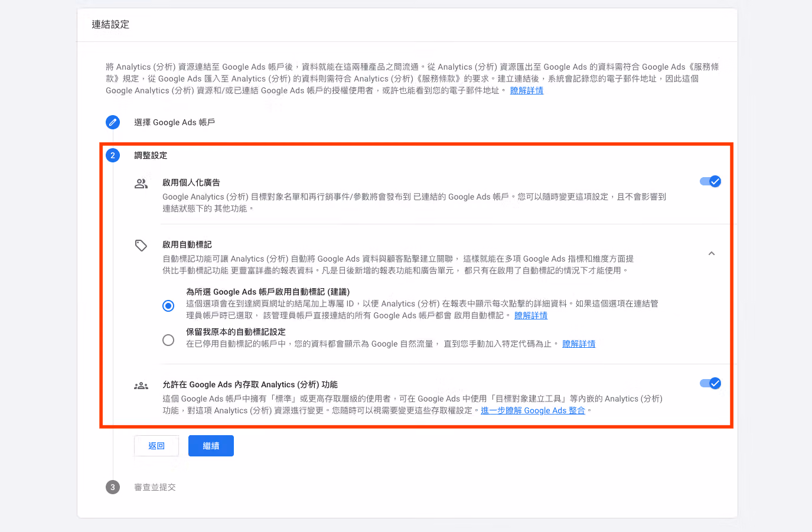Screen dimensions: 812x532
Task: Click the 允許在 Google Ads 內存取 Analytics (分析) 功能 heading
Action: pyautogui.click(x=250, y=384)
